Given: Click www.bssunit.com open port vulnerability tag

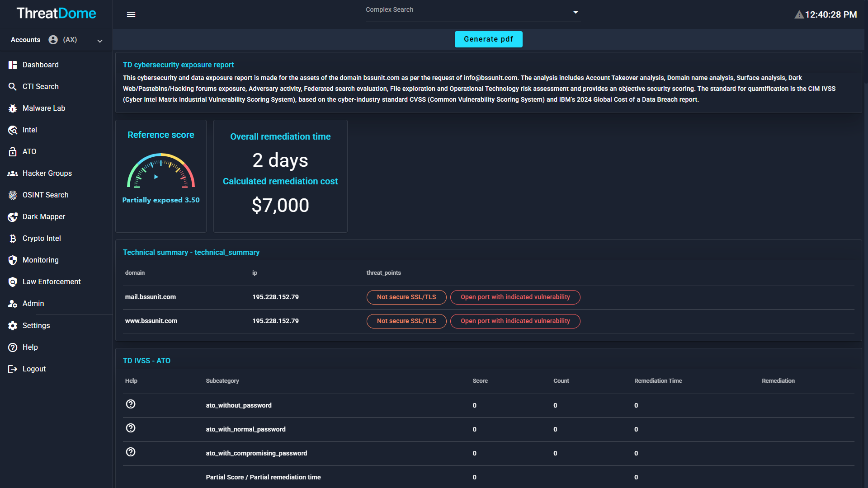Looking at the screenshot, I should 515,321.
